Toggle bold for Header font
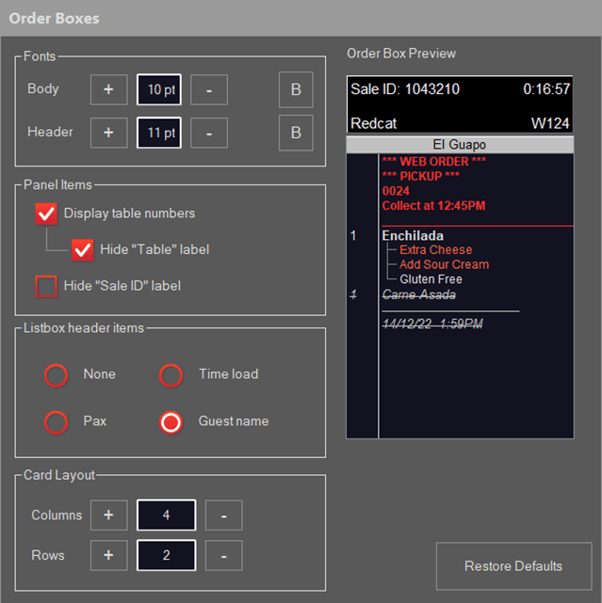 [x=296, y=133]
